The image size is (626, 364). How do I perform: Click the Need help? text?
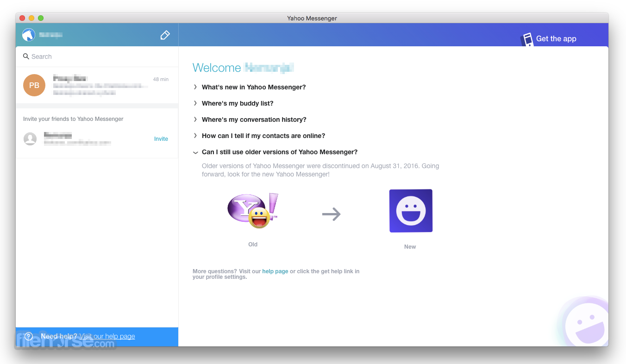(59, 336)
